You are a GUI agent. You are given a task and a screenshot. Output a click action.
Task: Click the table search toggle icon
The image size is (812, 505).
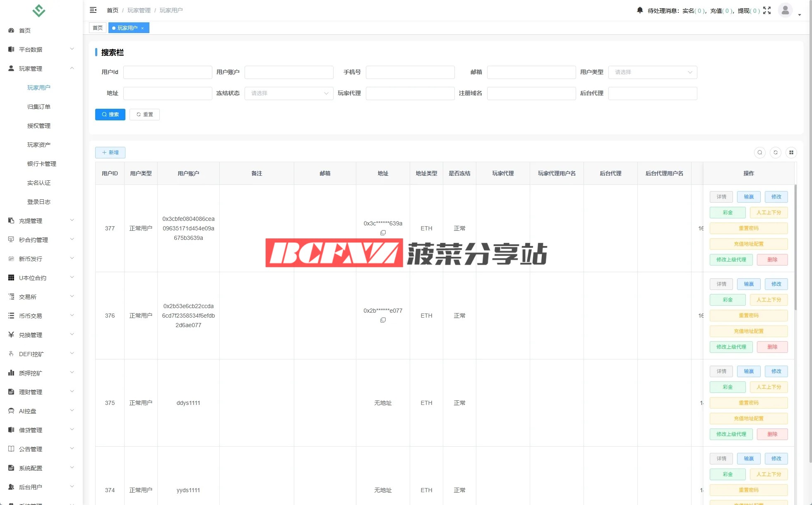(759, 153)
